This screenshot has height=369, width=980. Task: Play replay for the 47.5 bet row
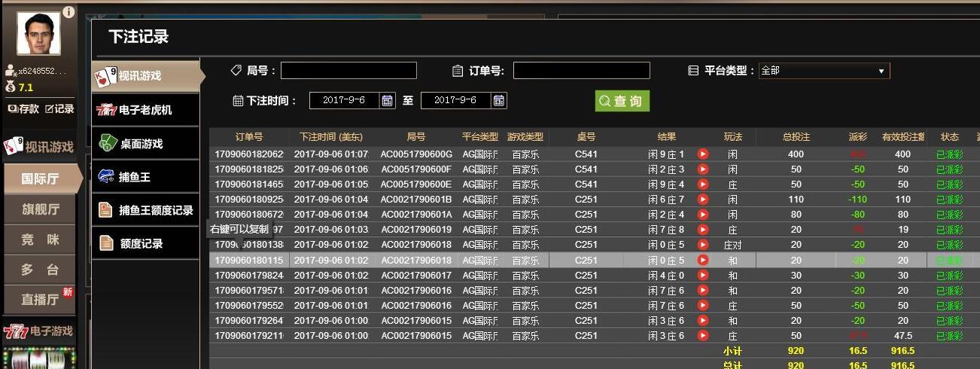703,335
